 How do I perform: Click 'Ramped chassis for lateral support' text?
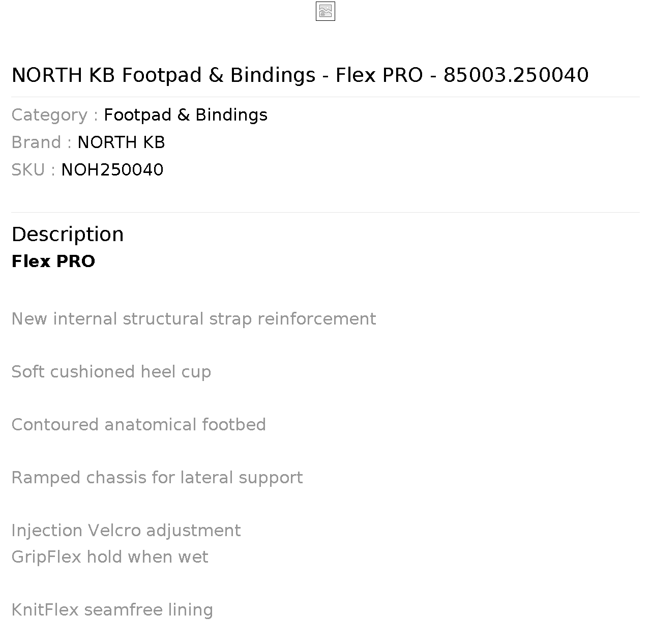point(157,478)
